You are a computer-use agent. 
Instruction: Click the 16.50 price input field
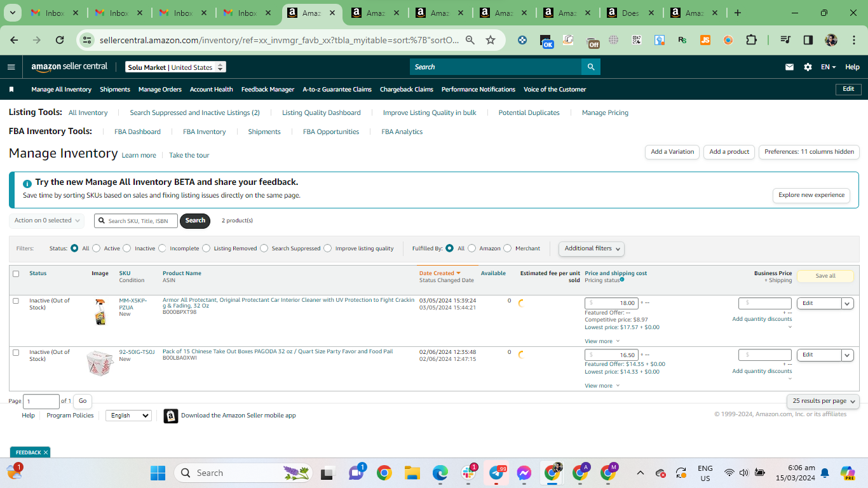(x=611, y=355)
